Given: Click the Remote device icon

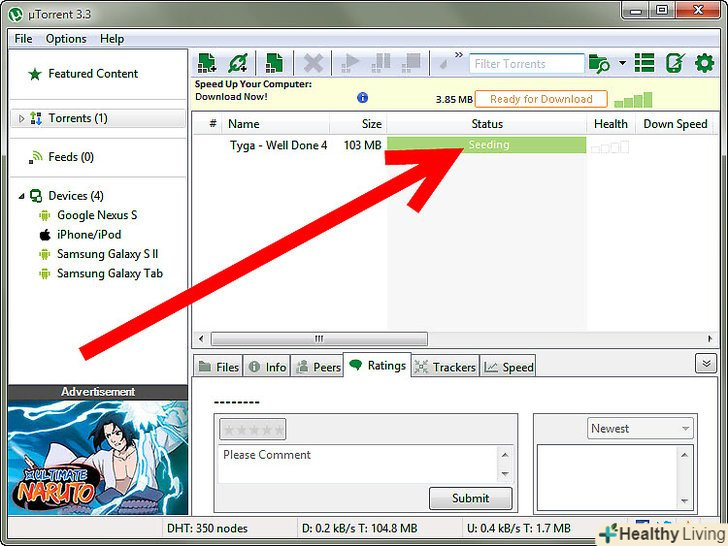Looking at the screenshot, I should pos(675,63).
